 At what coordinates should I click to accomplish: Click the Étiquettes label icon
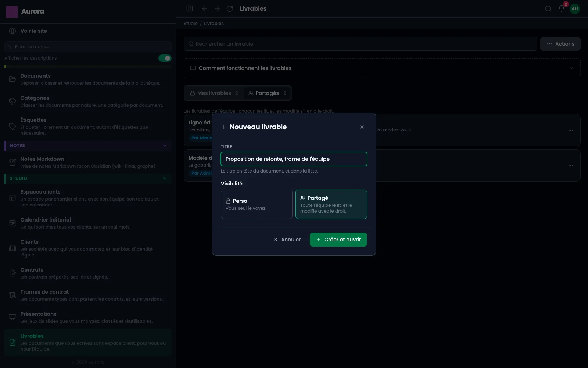[12, 126]
